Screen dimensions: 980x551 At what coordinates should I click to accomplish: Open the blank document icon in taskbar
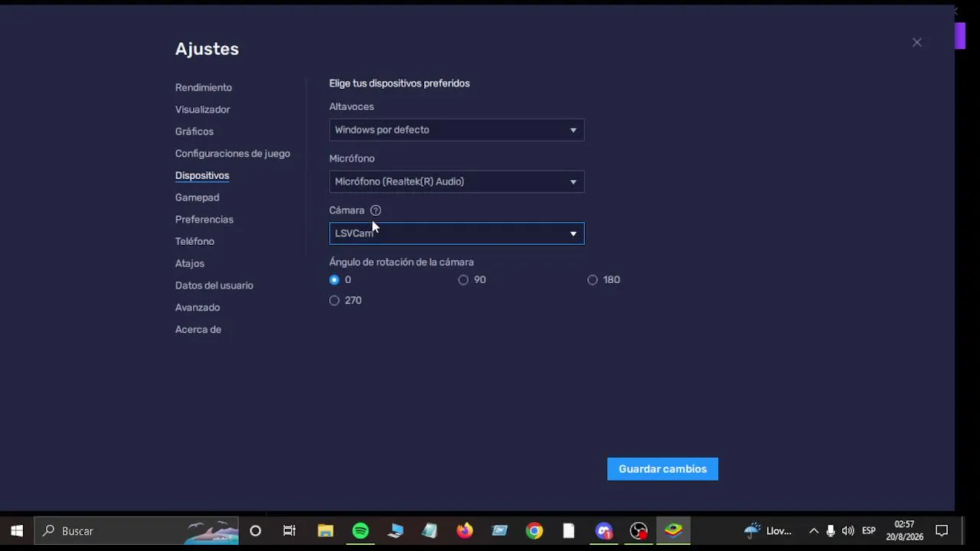pos(569,531)
